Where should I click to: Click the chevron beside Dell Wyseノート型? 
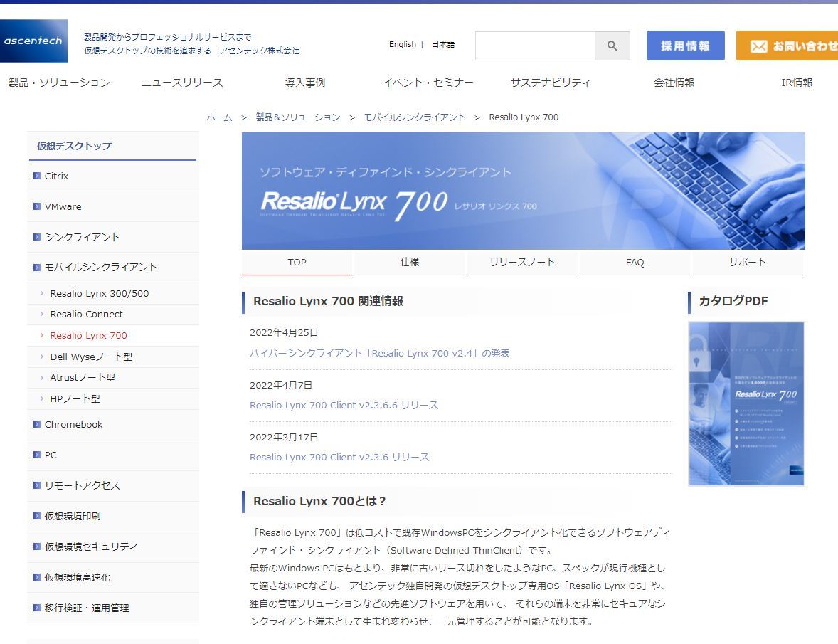click(x=42, y=356)
